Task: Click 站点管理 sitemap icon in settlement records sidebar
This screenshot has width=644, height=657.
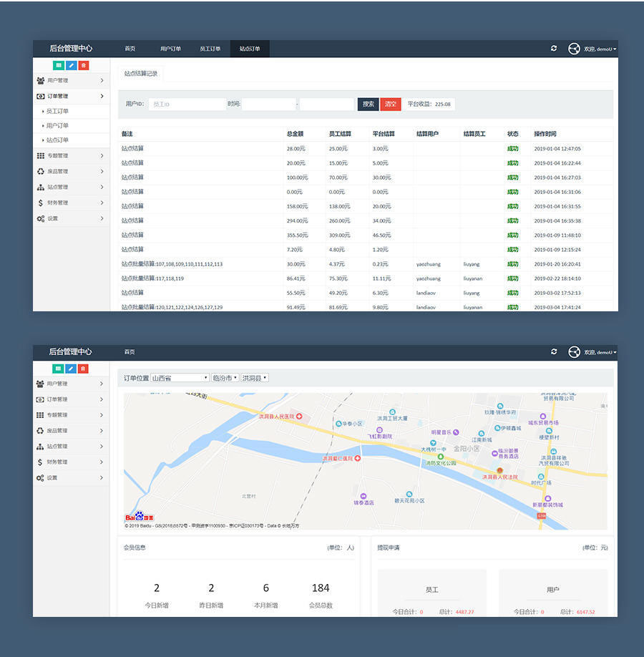Action: 41,188
